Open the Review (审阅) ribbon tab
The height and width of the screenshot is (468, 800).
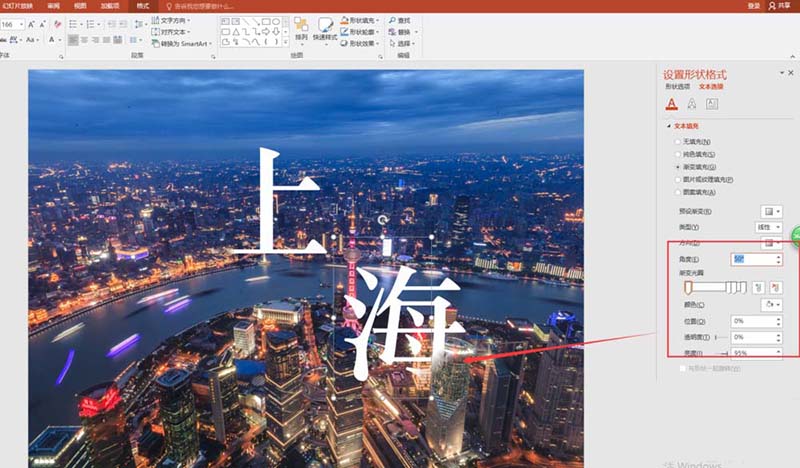tap(54, 6)
